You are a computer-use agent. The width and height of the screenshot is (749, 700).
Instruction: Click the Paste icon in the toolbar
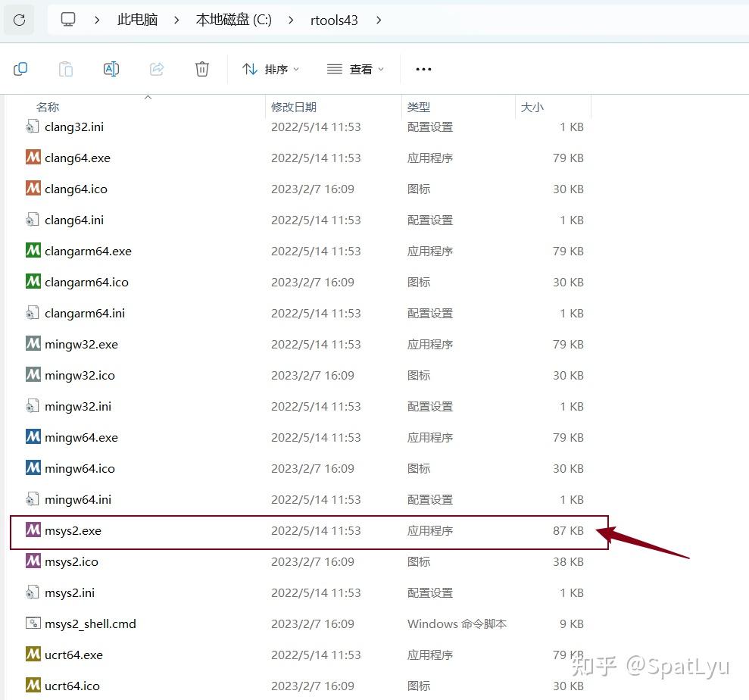tap(66, 69)
